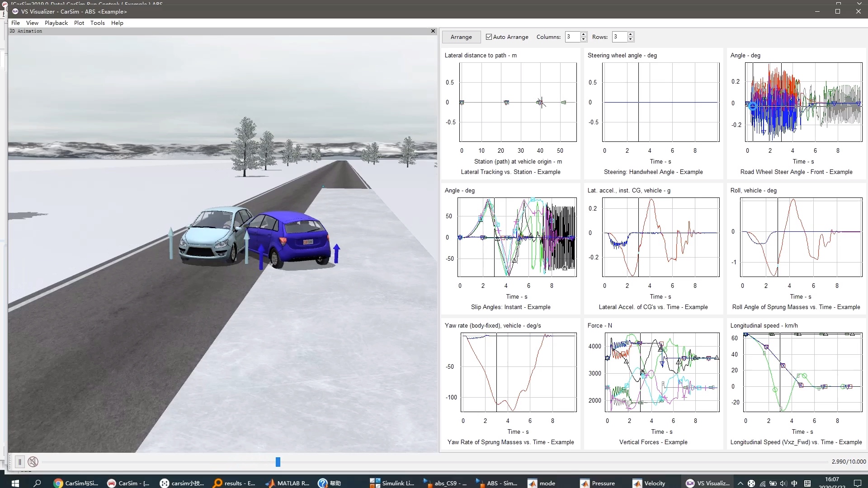868x488 pixels.
Task: Pause the animation playback
Action: [19, 462]
